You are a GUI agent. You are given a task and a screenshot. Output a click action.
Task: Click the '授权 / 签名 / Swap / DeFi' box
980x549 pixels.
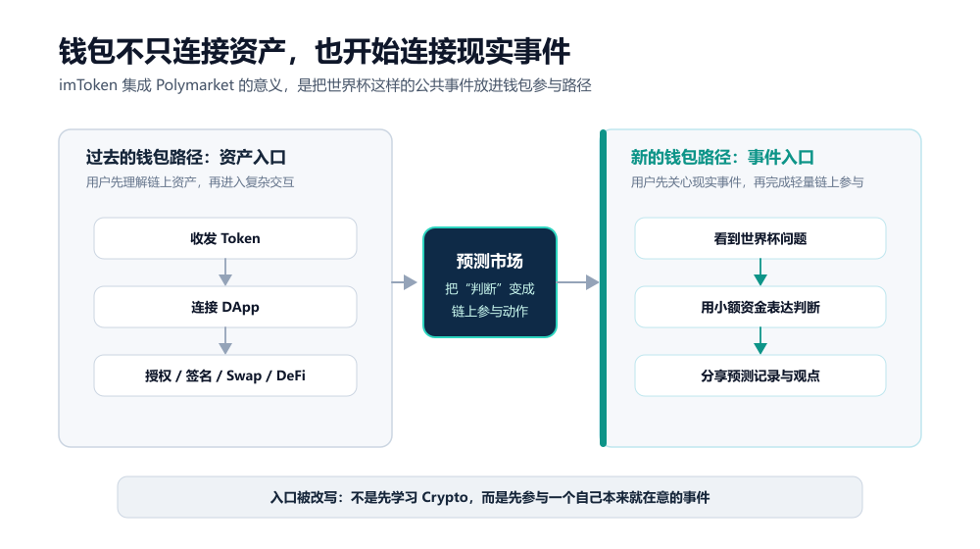pos(225,375)
